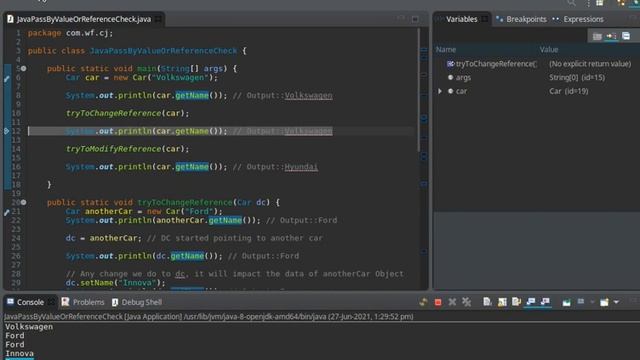Switch to the Variables tab
The image size is (640, 360).
(x=461, y=19)
